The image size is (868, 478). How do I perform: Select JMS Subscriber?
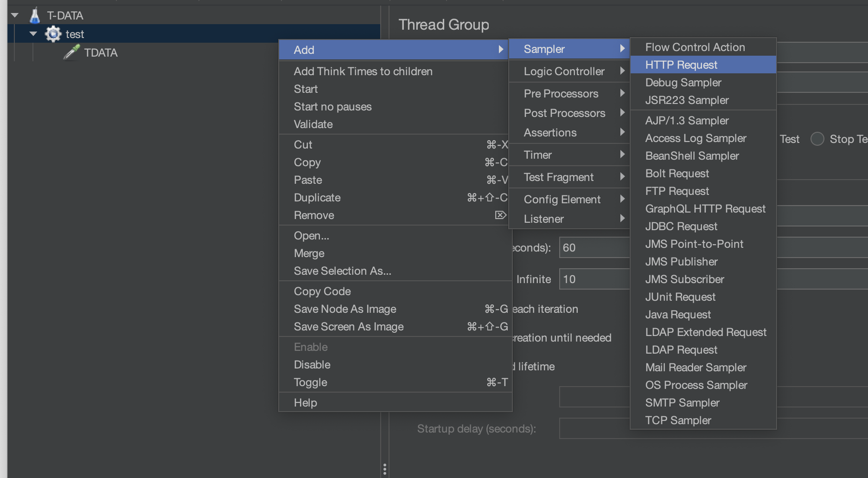tap(703, 279)
